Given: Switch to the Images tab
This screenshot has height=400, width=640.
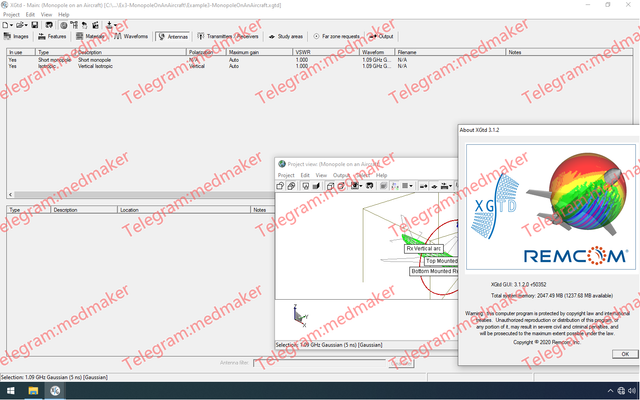Looking at the screenshot, I should (x=16, y=36).
